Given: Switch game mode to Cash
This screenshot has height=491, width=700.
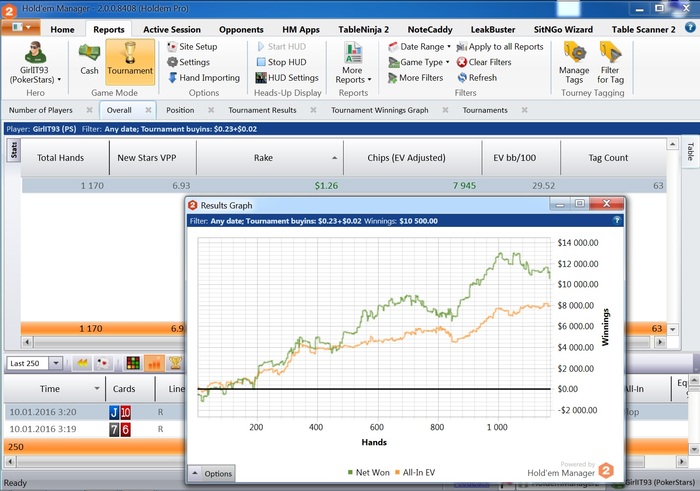Looking at the screenshot, I should 89,59.
